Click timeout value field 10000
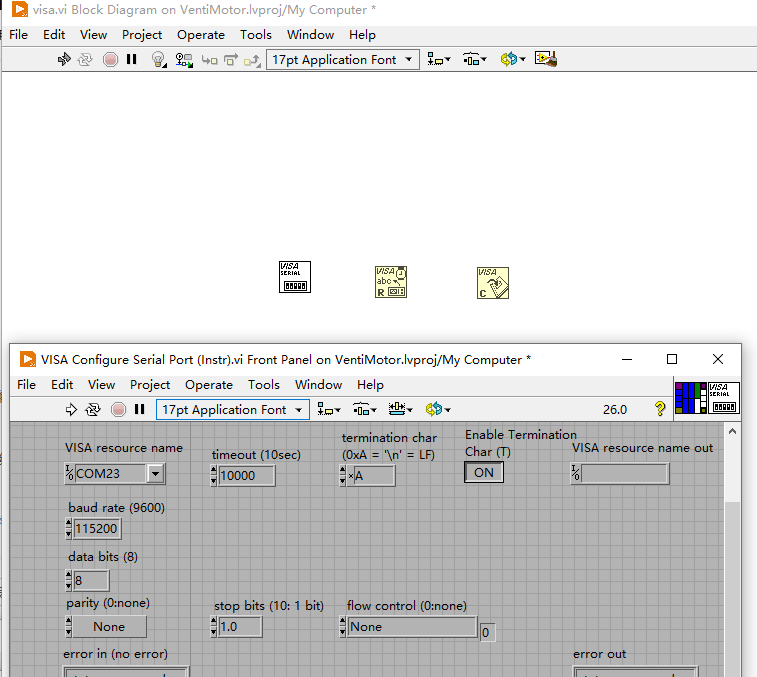Viewport: 757px width, 677px height. [x=246, y=476]
